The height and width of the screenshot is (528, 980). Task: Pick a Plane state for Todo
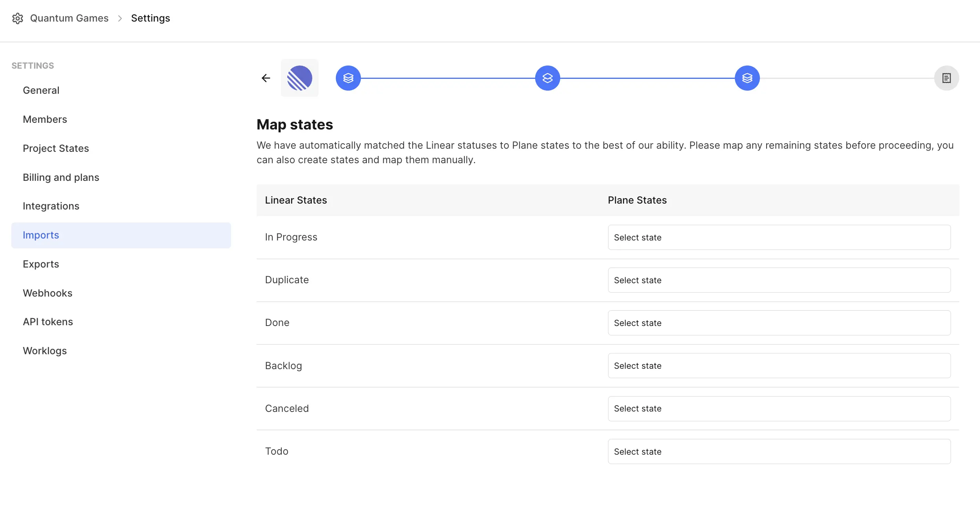(x=779, y=452)
